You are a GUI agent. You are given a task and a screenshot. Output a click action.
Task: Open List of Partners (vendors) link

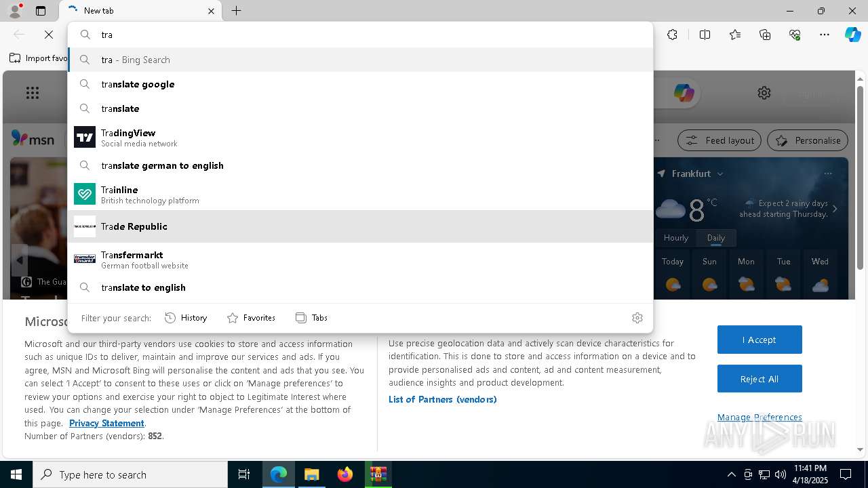[443, 399]
